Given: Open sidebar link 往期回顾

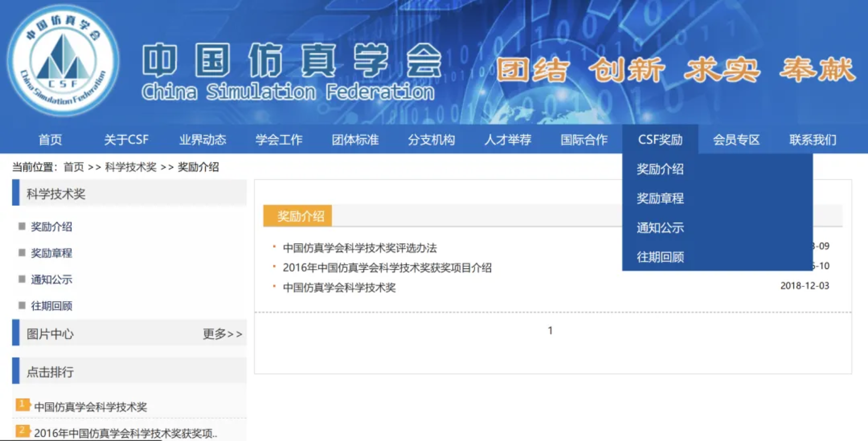Looking at the screenshot, I should (x=51, y=306).
